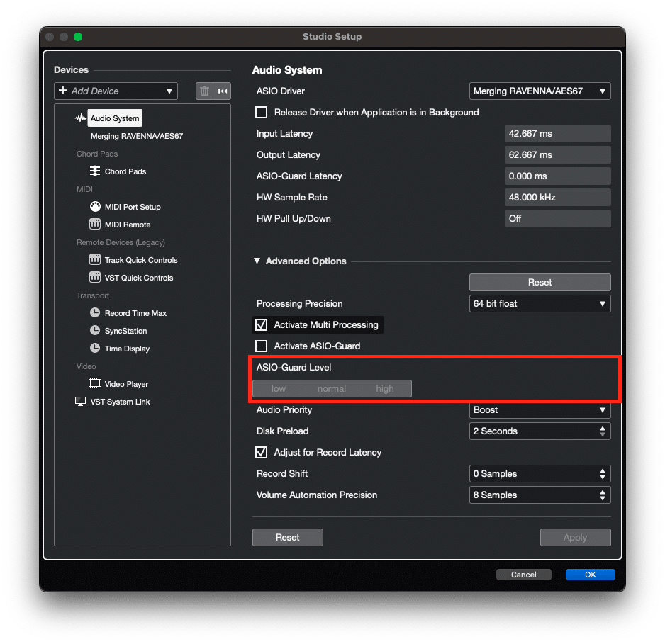Open the Processing Precision dropdown

tap(540, 304)
